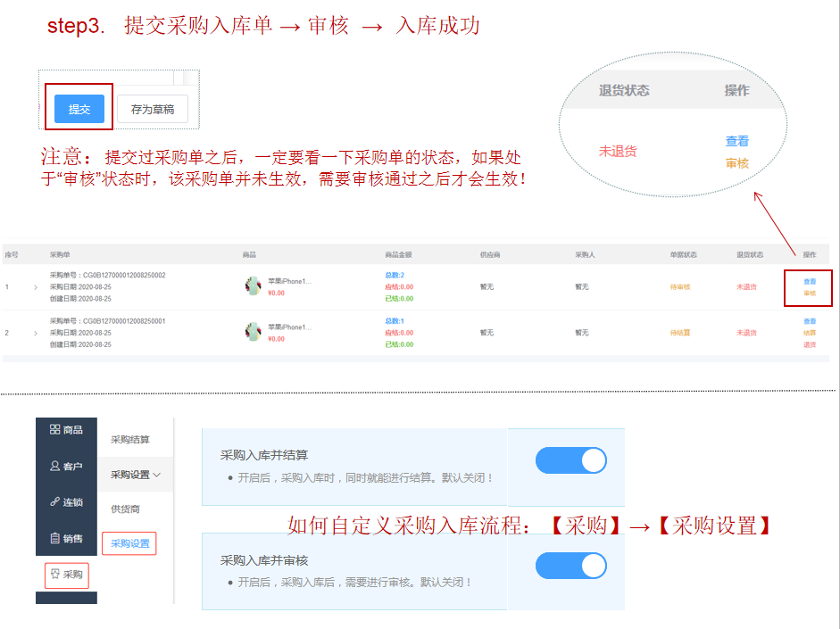Click 未退货 in table row 2
This screenshot has width=840, height=629.
(746, 333)
